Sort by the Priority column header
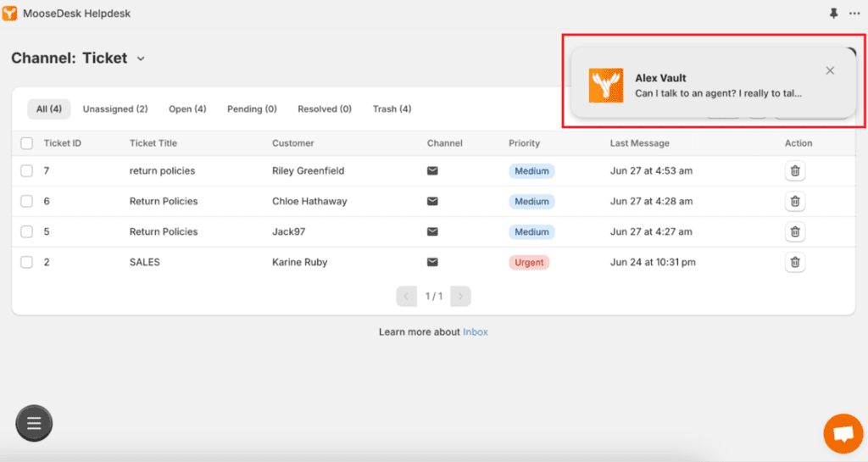Viewport: 868px width, 462px height. click(524, 143)
